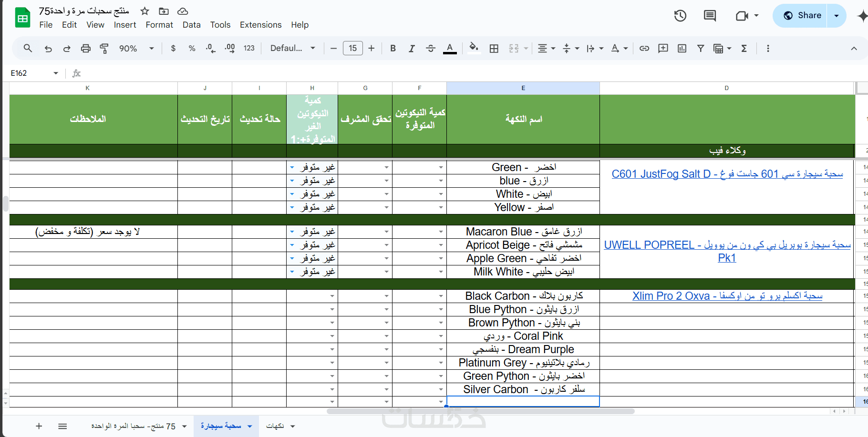Open the comments panel icon
868x437 pixels.
point(710,16)
